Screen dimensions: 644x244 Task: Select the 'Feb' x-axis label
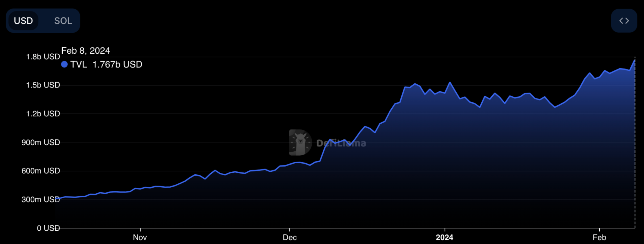click(x=599, y=237)
